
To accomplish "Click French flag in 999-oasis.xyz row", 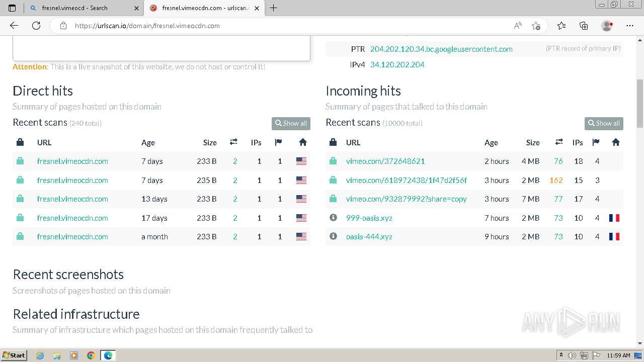I will coord(614,218).
